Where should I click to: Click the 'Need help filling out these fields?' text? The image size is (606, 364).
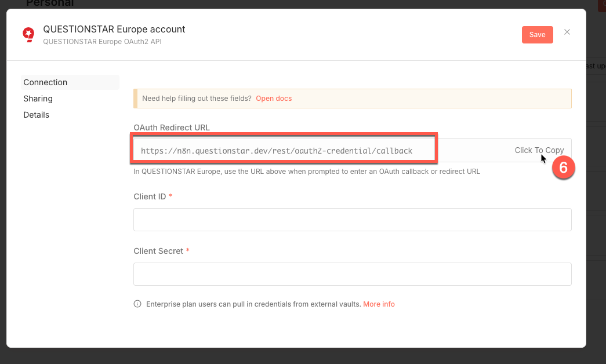[197, 99]
